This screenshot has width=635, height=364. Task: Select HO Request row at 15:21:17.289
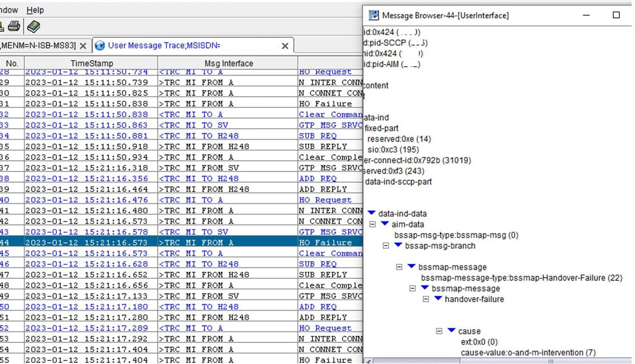pos(181,328)
